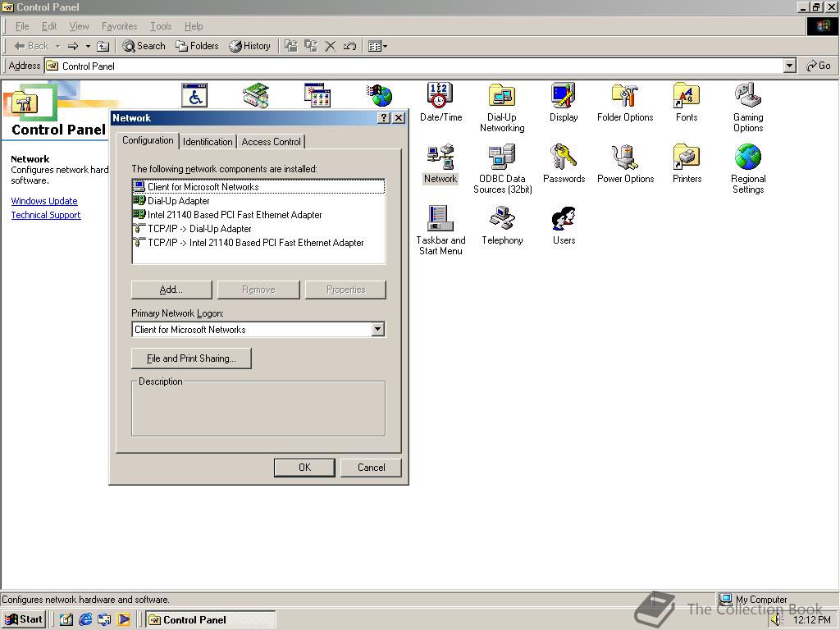Click the volume speaker tray icon

pos(778,620)
